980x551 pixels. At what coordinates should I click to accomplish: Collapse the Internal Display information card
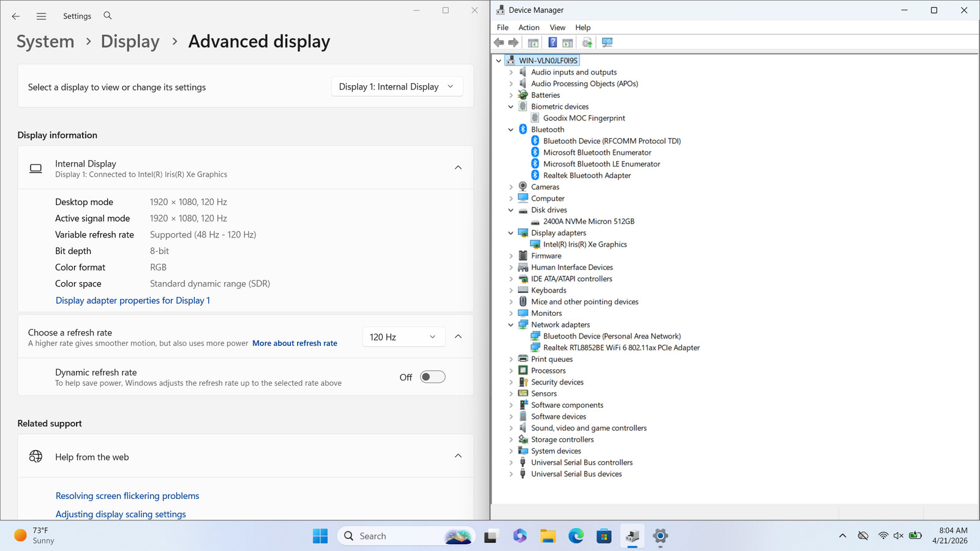(x=458, y=168)
